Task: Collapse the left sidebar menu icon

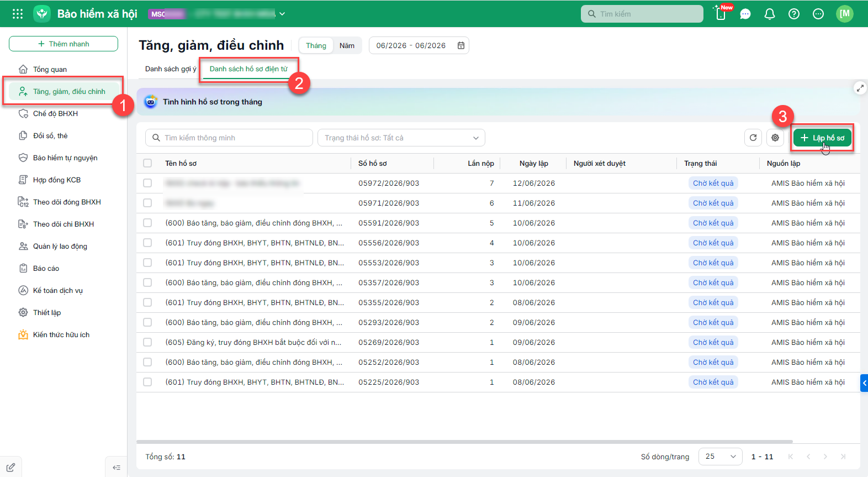Action: [116, 467]
